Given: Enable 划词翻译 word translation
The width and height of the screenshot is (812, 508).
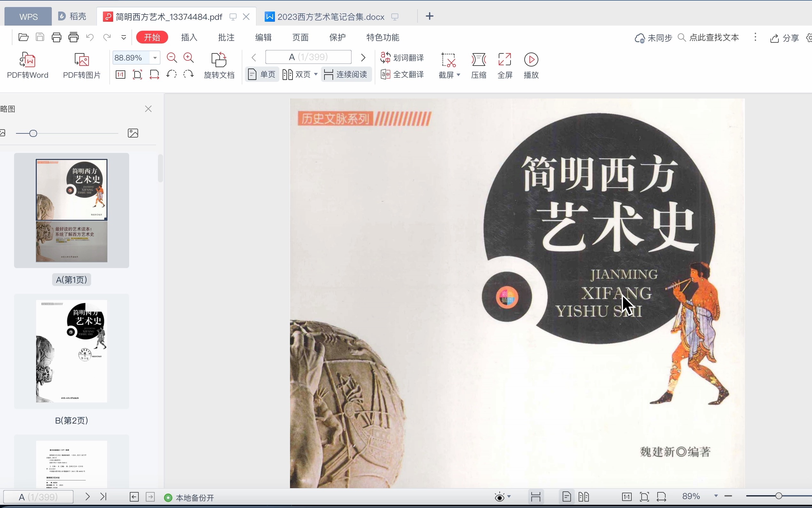Looking at the screenshot, I should tap(402, 58).
